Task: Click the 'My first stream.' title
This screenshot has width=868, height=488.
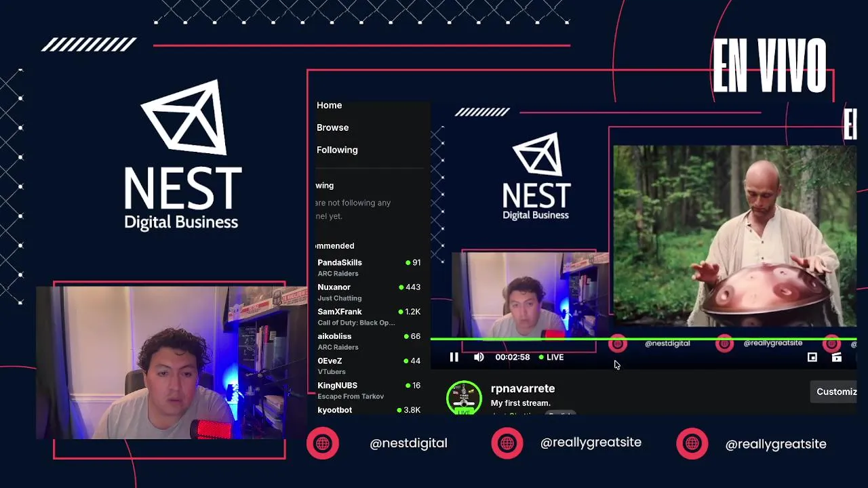Action: 521,403
